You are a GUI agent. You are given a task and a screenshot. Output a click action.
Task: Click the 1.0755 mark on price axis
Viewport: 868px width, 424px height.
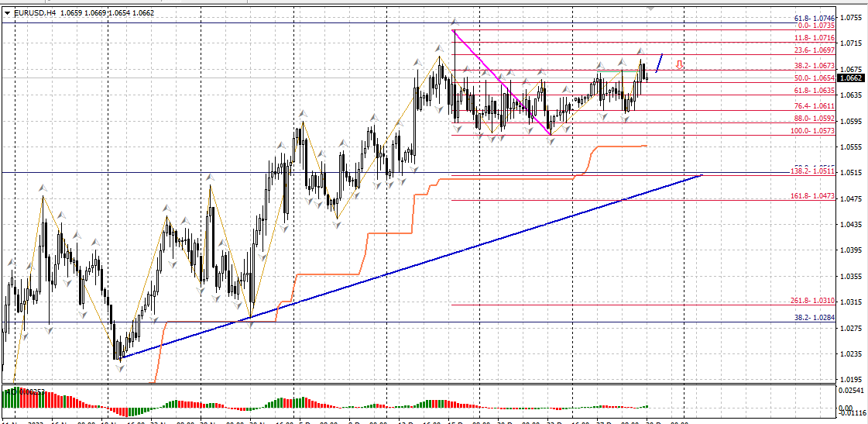pyautogui.click(x=852, y=17)
